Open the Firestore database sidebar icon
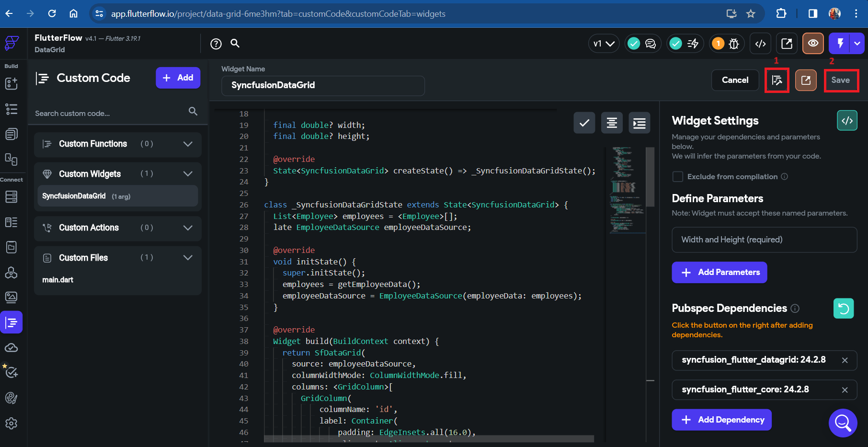Image resolution: width=868 pixels, height=447 pixels. [11, 196]
